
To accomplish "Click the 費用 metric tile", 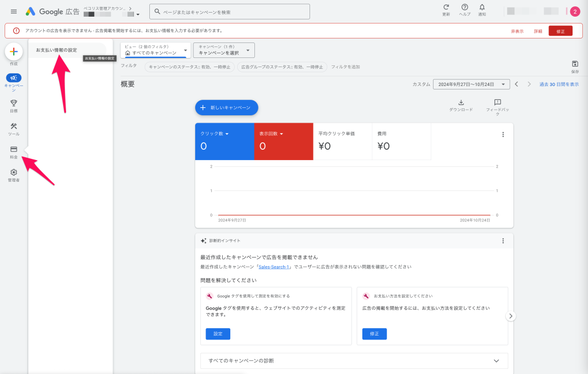I will [401, 141].
